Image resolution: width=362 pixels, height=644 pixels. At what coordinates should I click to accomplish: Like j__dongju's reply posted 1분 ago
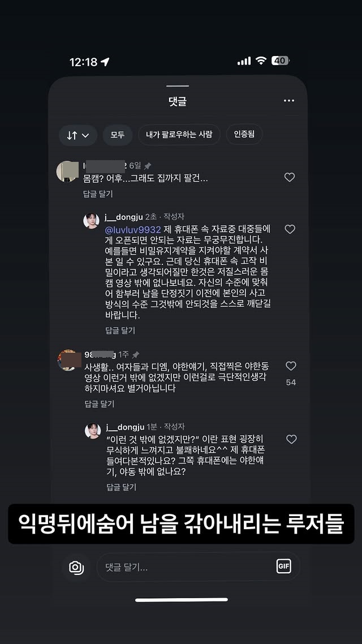click(291, 439)
